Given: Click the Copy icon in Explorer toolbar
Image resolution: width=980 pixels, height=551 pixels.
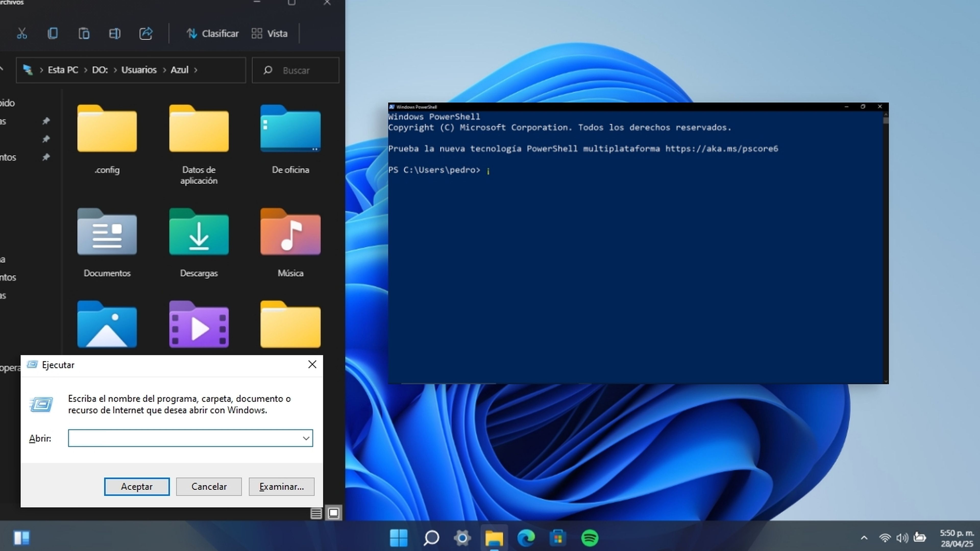Looking at the screenshot, I should (x=53, y=33).
